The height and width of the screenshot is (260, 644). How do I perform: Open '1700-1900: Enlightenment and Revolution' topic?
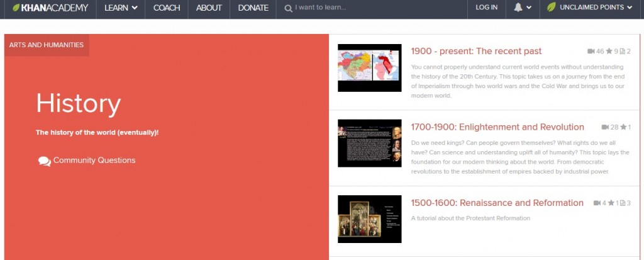click(497, 127)
